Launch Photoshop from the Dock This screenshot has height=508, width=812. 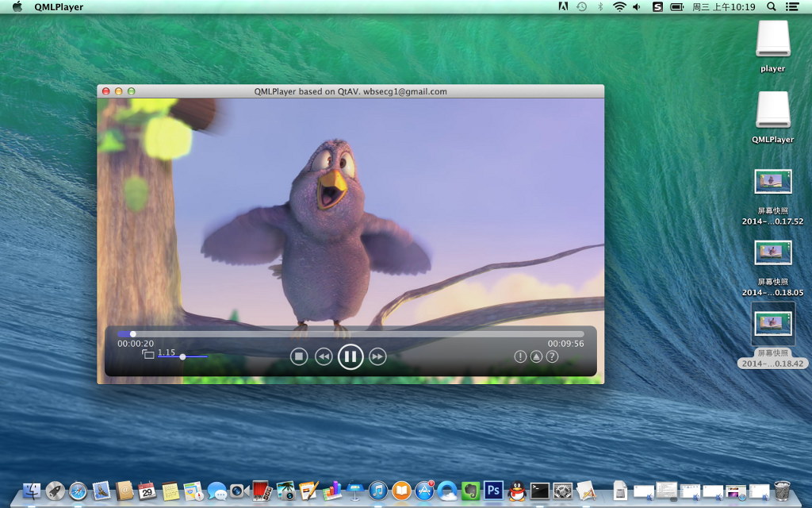(x=495, y=490)
